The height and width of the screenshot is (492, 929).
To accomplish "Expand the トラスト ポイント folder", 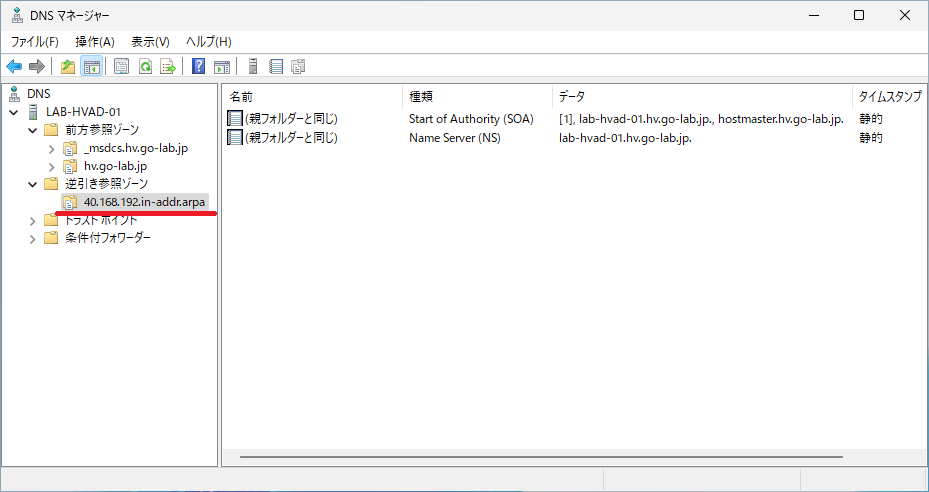I will 33,221.
